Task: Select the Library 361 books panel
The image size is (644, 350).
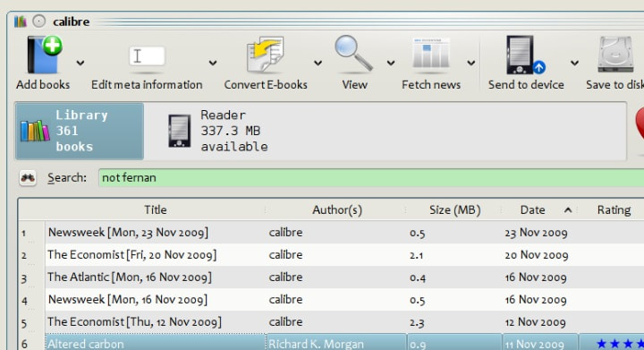Action: [80, 131]
